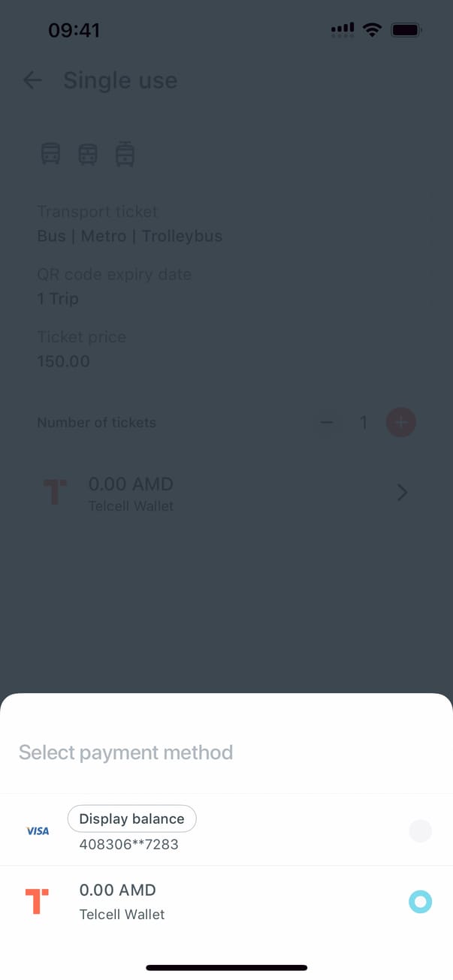Tap the Single use page title
This screenshot has height=980, width=453.
(x=120, y=80)
